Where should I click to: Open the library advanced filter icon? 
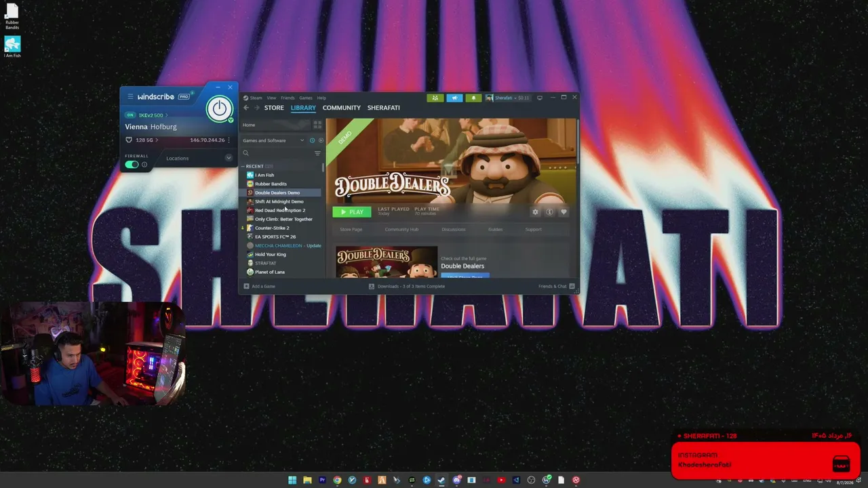coord(317,153)
